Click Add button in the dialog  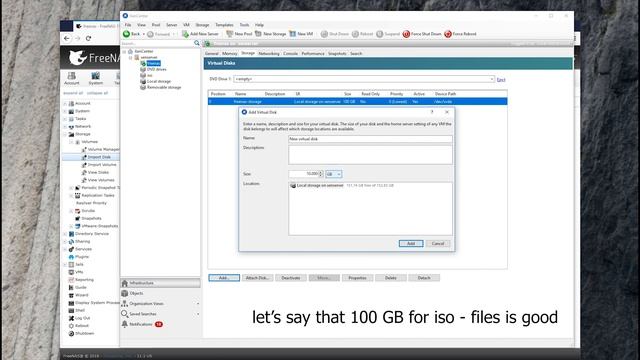[411, 244]
